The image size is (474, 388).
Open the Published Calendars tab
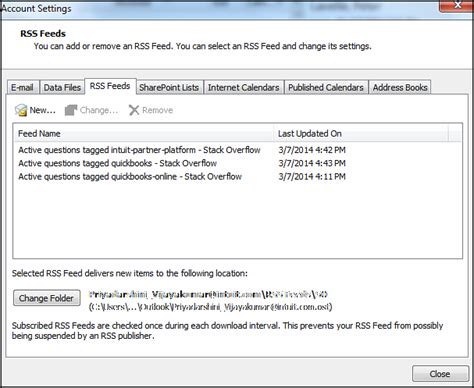326,87
